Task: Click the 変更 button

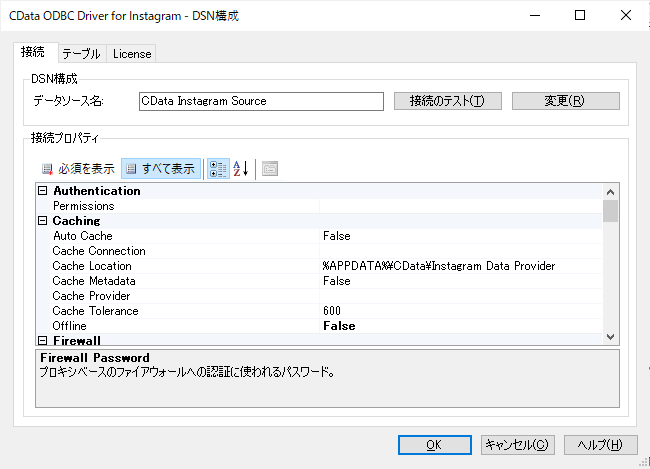Action: [x=565, y=101]
